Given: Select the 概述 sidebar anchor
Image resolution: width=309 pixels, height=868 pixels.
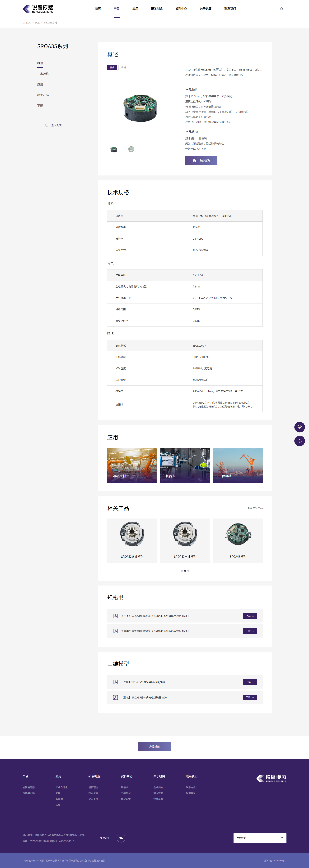Looking at the screenshot, I should coord(40,63).
